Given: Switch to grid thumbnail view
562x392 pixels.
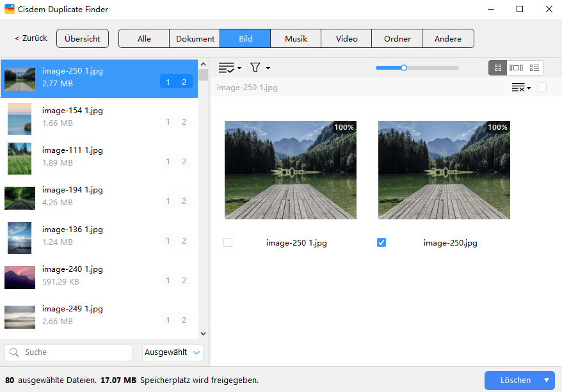Looking at the screenshot, I should tap(497, 68).
